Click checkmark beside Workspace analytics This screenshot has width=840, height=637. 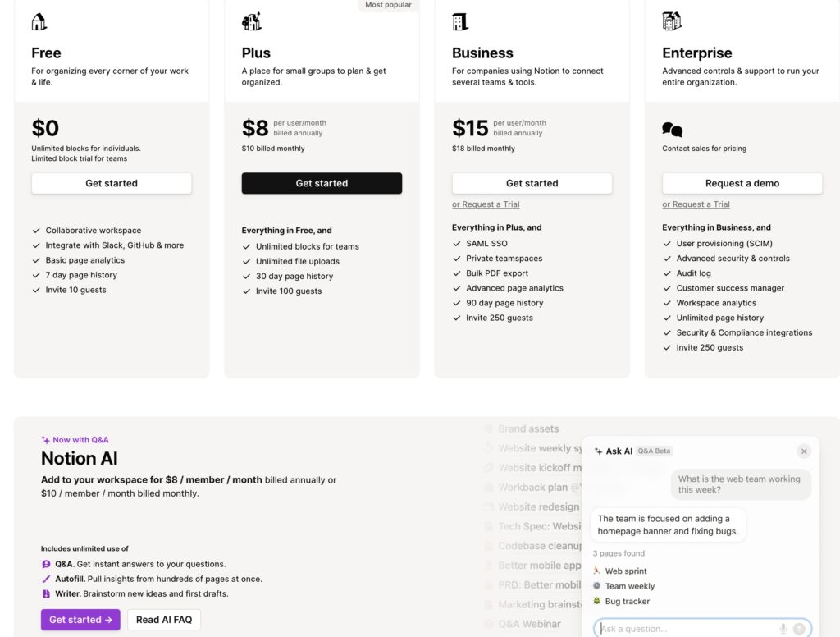(667, 303)
